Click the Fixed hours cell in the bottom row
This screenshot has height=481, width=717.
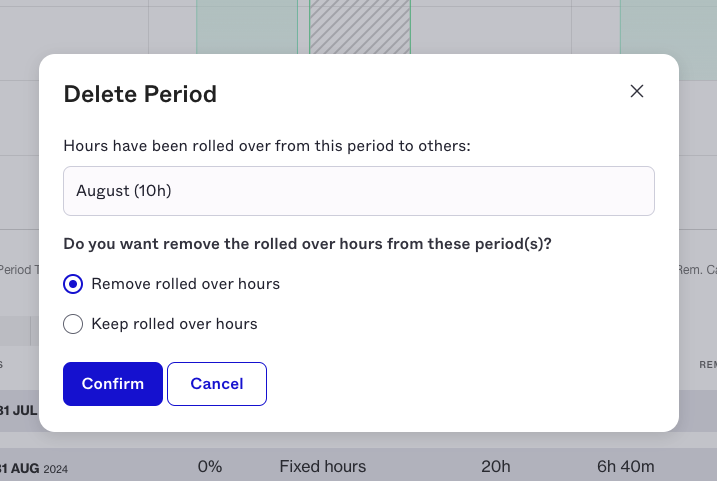[322, 466]
